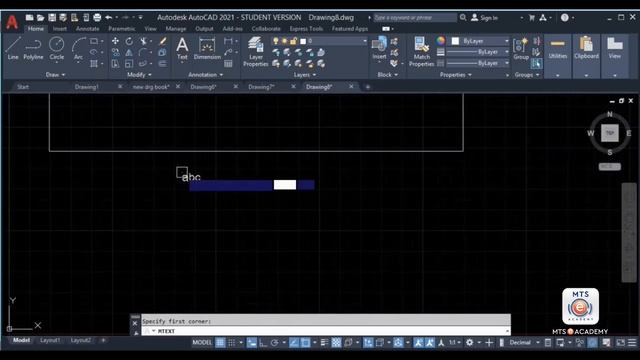Screen dimensions: 640x360
Task: Toggle the drawing grid display
Action: pyautogui.click(x=220, y=342)
